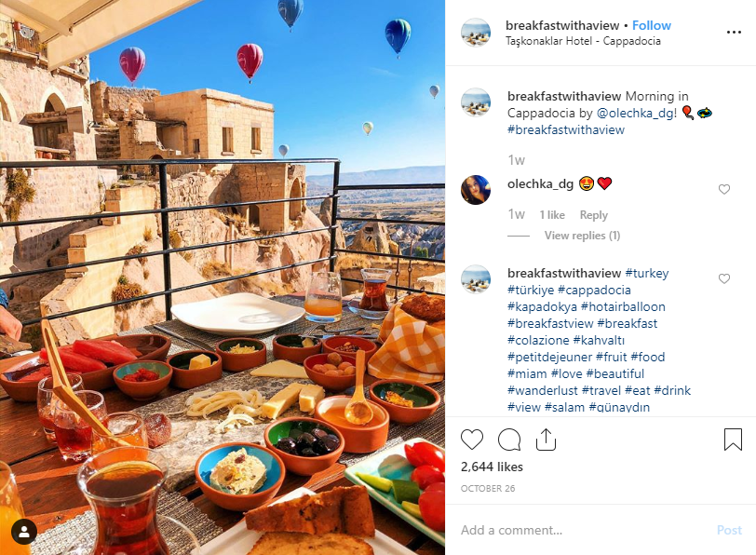Open comments via the speech bubble icon

509,440
